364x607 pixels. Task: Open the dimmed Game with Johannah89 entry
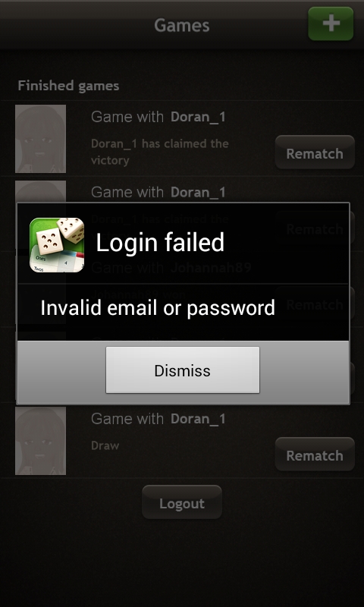pos(171,267)
